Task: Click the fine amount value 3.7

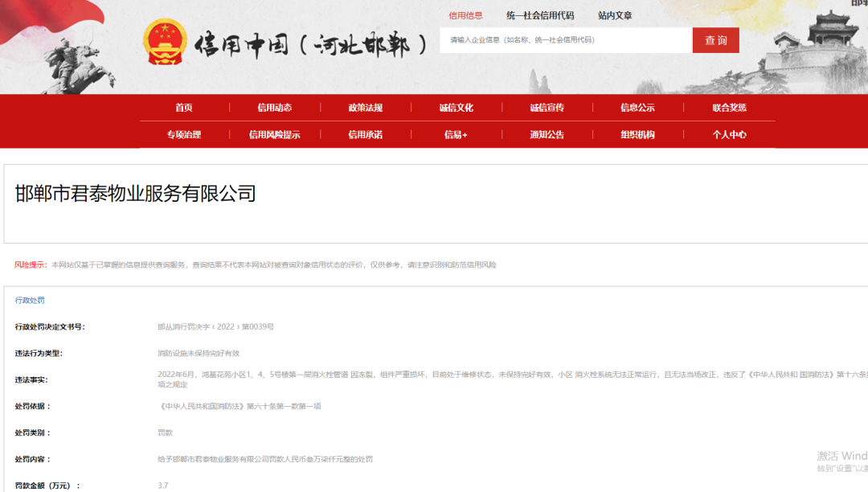Action: coord(162,486)
